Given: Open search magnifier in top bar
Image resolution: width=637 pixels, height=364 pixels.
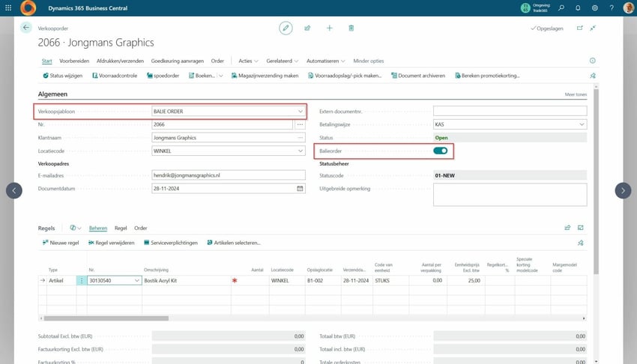Looking at the screenshot, I should [x=561, y=7].
